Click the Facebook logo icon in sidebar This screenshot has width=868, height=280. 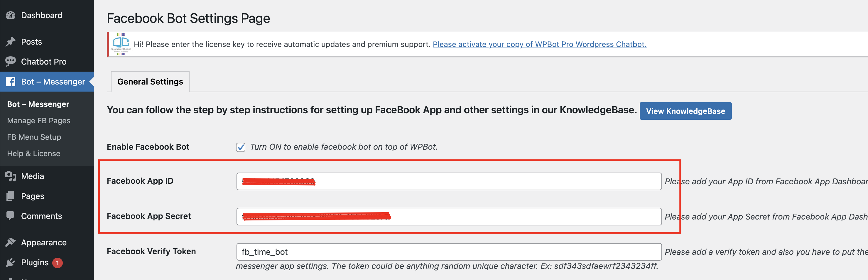(x=11, y=82)
